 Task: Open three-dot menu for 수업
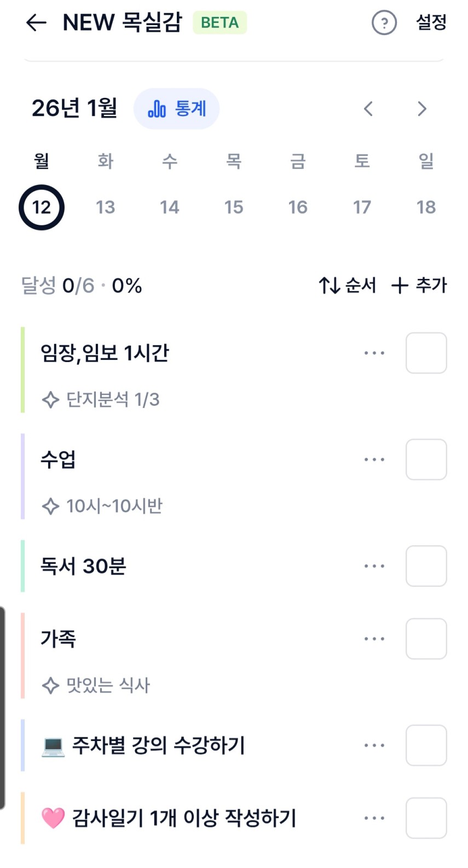click(374, 459)
